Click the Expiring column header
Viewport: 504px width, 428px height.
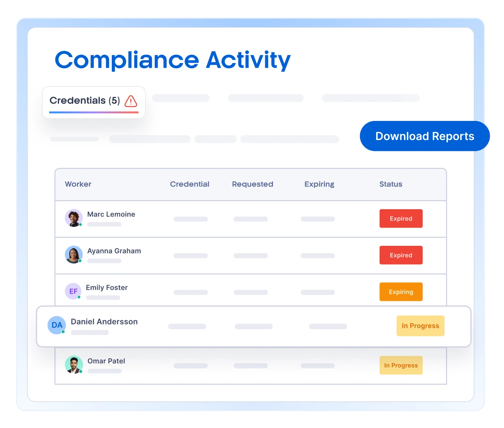(319, 184)
